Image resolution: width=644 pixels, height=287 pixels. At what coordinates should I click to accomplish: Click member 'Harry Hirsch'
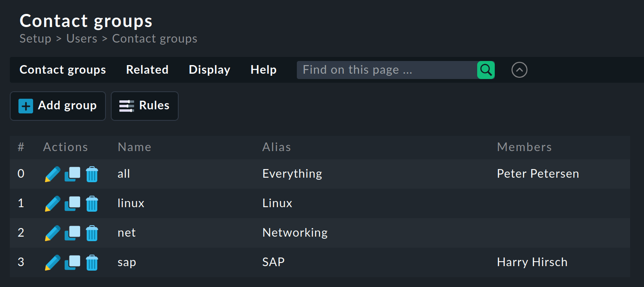[532, 262]
